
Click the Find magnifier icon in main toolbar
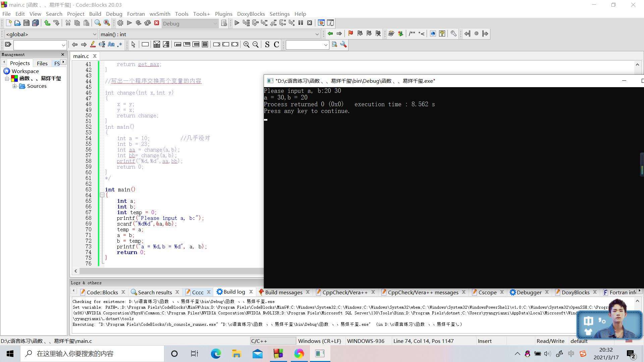(98, 23)
